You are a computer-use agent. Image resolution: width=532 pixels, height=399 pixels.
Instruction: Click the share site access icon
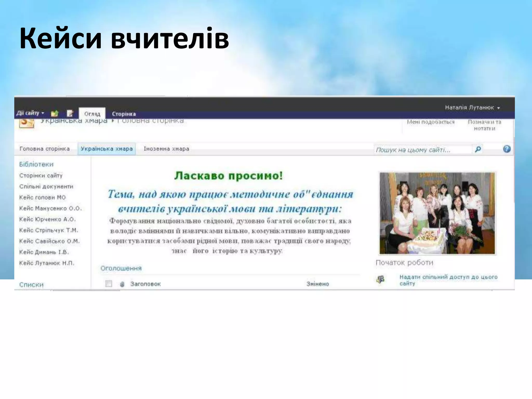coord(381,280)
